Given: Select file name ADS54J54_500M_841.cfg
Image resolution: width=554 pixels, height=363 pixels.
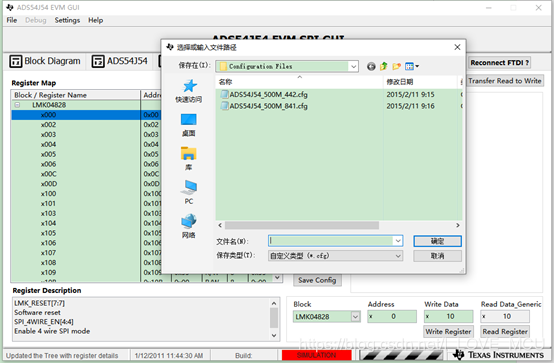Looking at the screenshot, I should pos(269,106).
